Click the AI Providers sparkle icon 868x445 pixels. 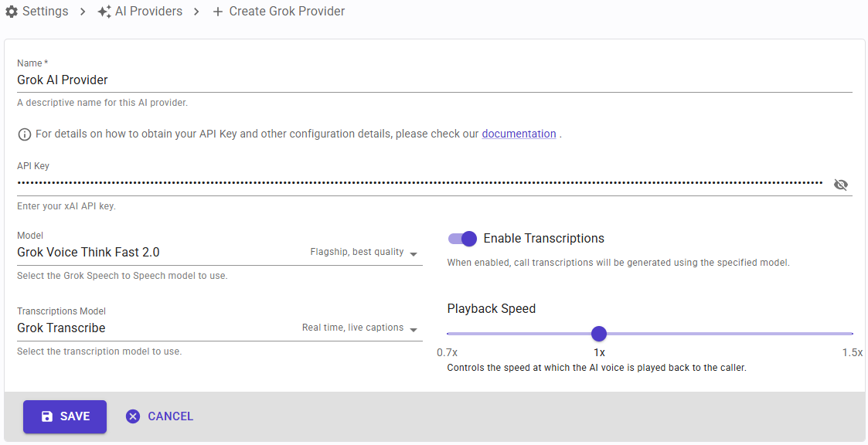(x=104, y=12)
